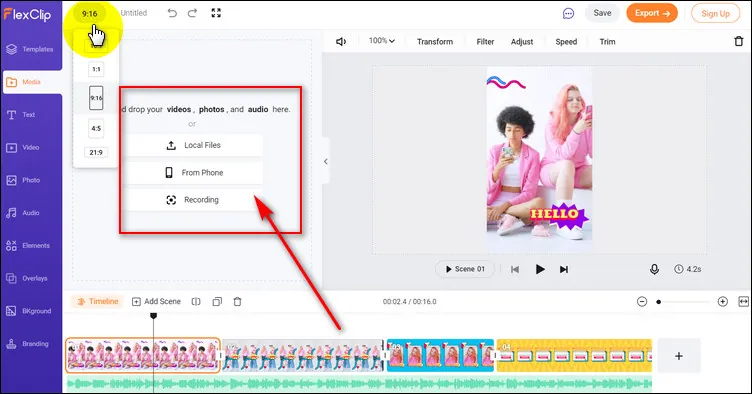
Task: Select the video preview canvas
Action: [539, 160]
